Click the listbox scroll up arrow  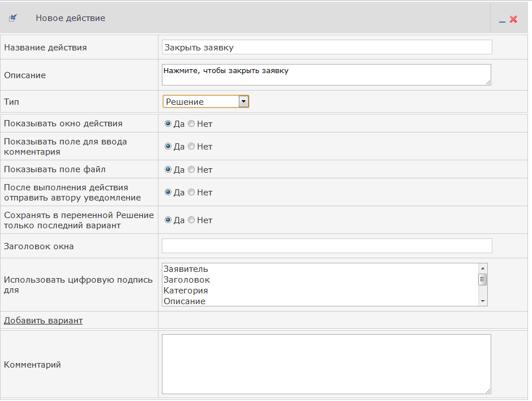(483, 268)
